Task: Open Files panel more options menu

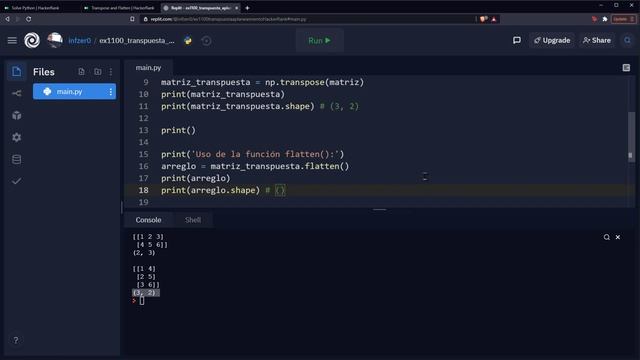Action: 111,72
